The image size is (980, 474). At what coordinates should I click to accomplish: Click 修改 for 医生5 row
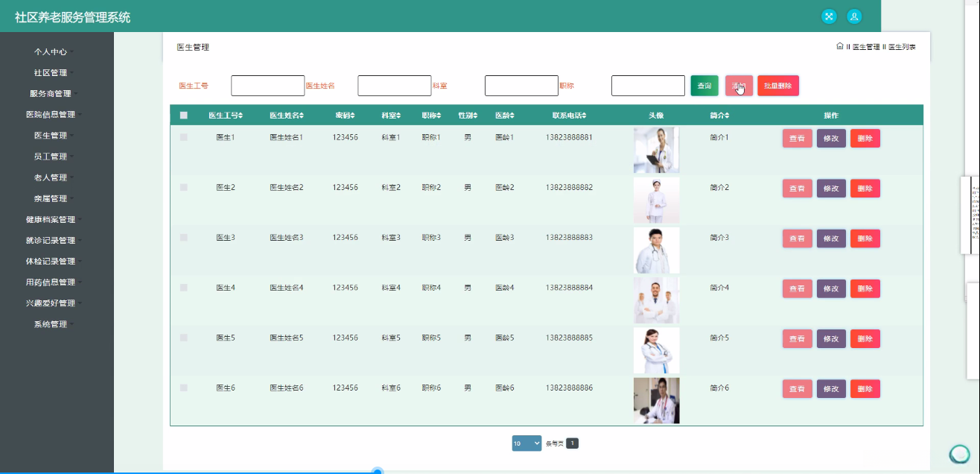point(831,338)
